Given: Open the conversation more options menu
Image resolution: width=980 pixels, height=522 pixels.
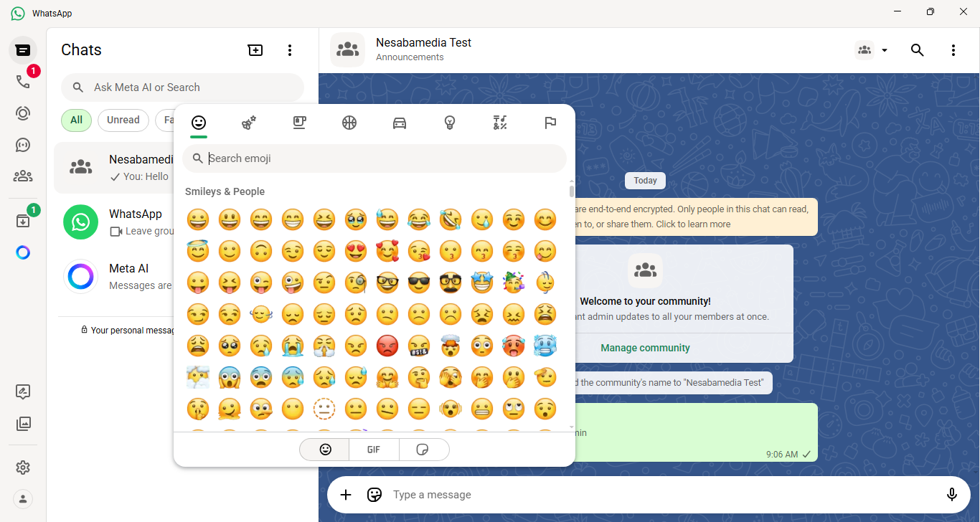Looking at the screenshot, I should pos(953,50).
